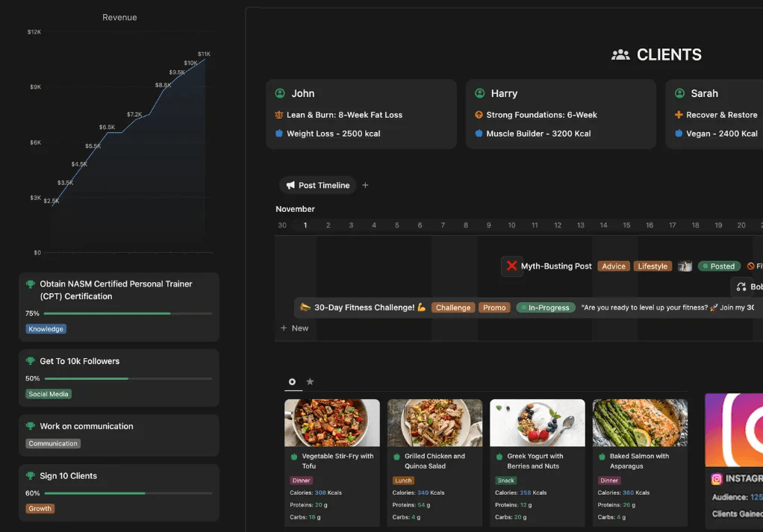The height and width of the screenshot is (532, 763).
Task: Click the Snack tag on Greek Yogurt card
Action: pyautogui.click(x=505, y=481)
